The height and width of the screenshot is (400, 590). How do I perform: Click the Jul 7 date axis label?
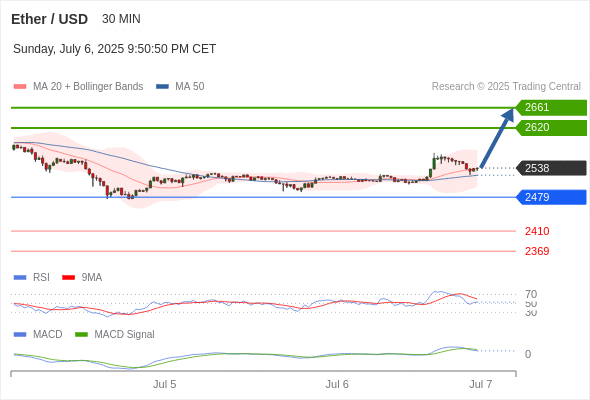(x=481, y=384)
